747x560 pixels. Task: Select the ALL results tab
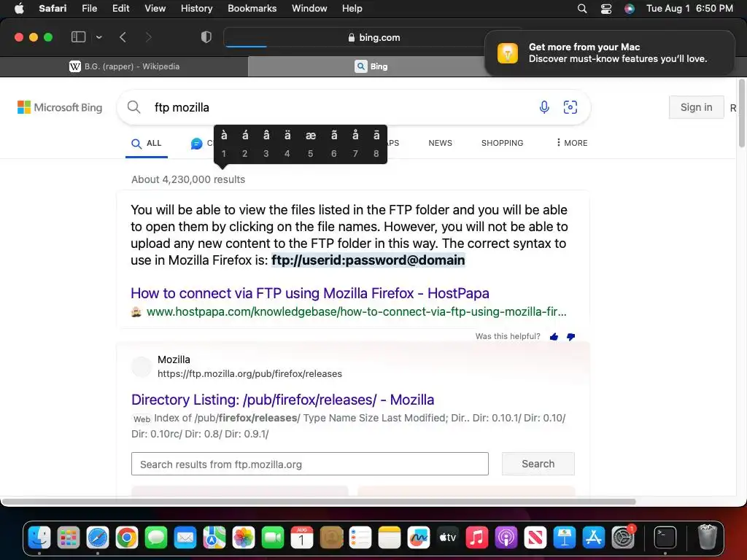[146, 143]
